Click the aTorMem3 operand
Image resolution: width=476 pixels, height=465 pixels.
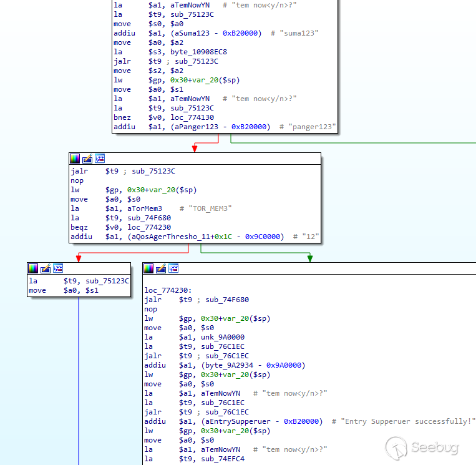(145, 208)
